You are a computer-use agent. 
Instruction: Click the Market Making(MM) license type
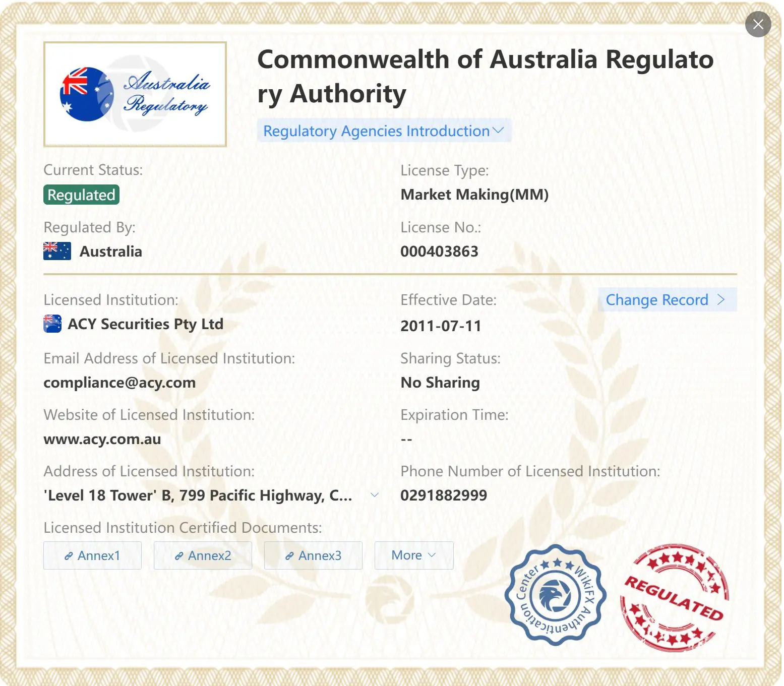474,195
